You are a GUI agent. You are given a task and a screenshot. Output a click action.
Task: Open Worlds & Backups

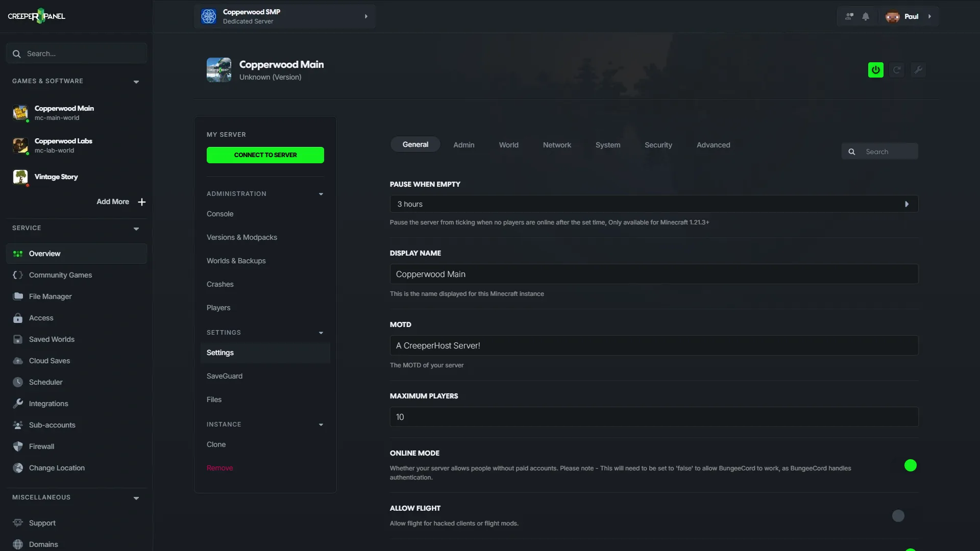(236, 261)
